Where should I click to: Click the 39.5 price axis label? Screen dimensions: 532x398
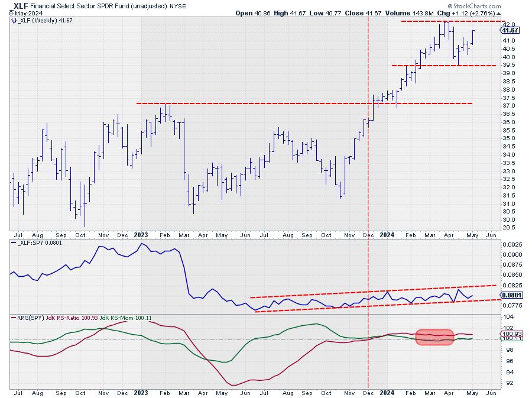coord(508,65)
